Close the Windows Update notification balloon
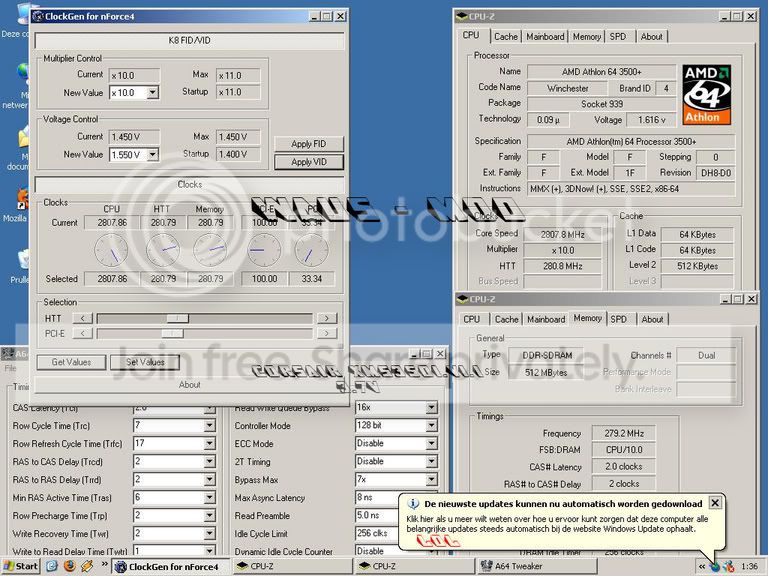Screen dimensions: 768x576 click(x=715, y=503)
